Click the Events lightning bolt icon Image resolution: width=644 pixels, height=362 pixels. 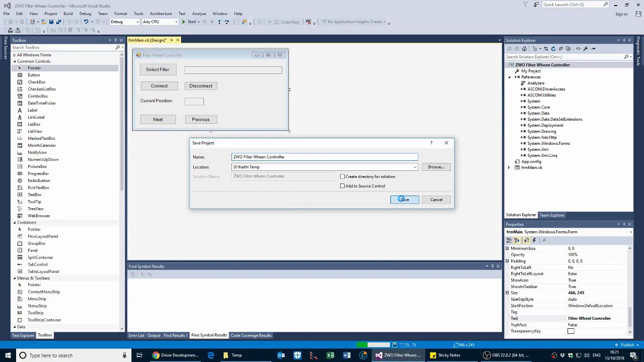coord(534,240)
